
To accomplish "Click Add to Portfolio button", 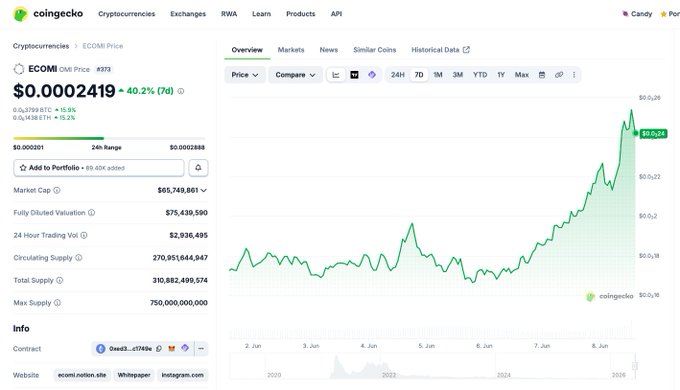I will pos(99,168).
